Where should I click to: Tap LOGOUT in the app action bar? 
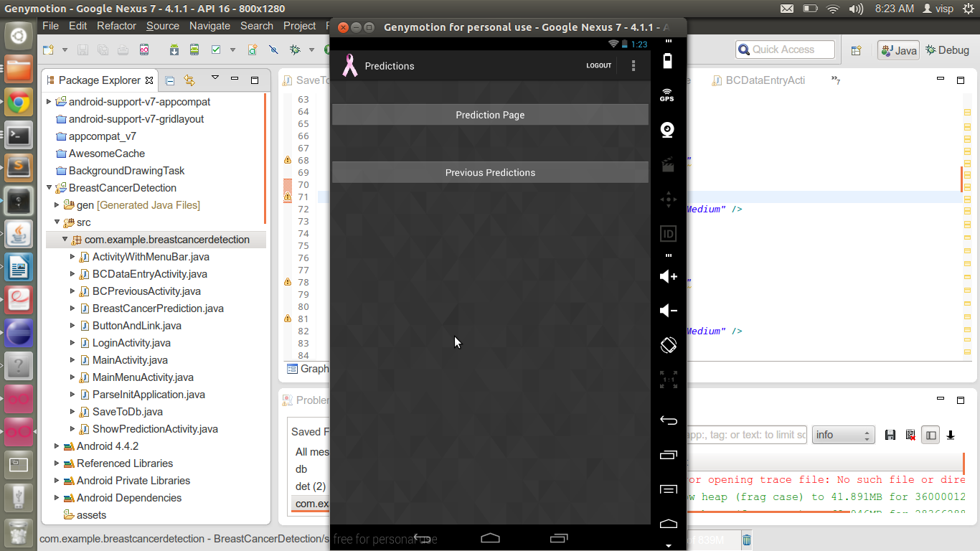tap(599, 65)
